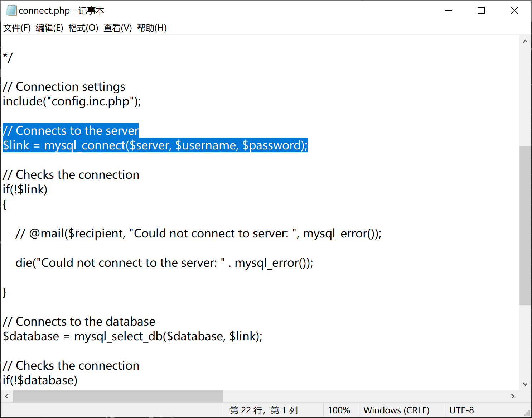
Task: Click the second "// Checks the connection" comment
Action: (x=71, y=366)
